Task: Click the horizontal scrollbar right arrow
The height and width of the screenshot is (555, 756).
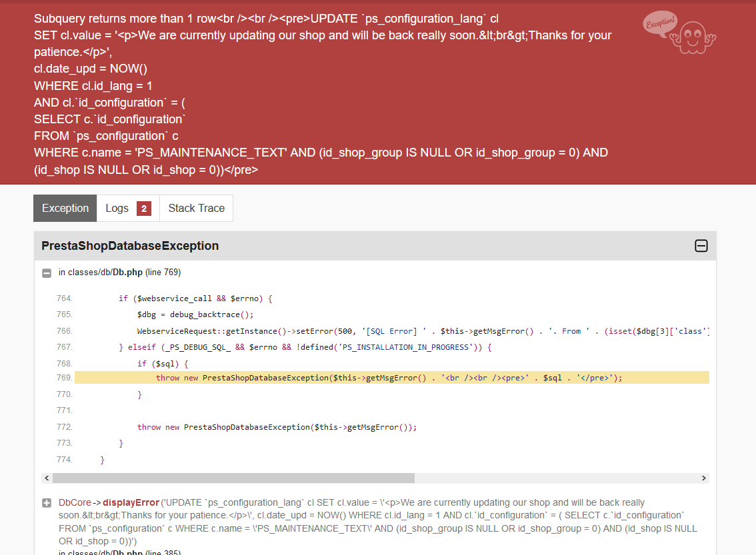Action: coord(703,478)
